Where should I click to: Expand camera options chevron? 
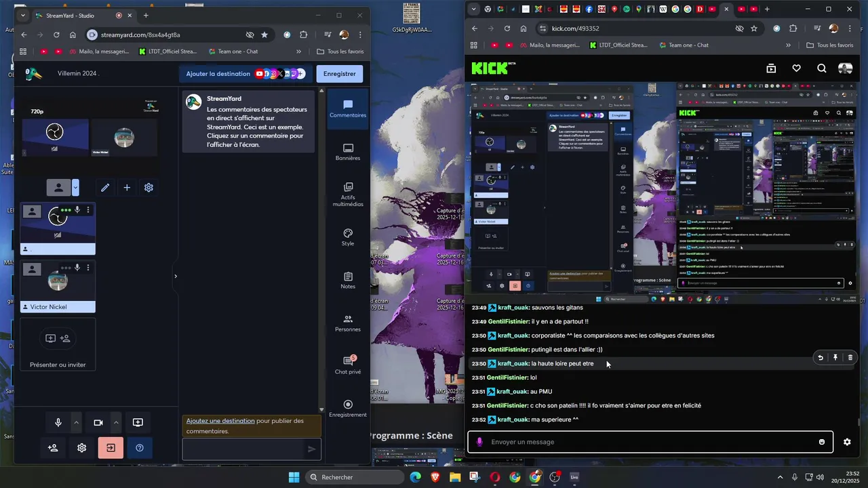(116, 423)
